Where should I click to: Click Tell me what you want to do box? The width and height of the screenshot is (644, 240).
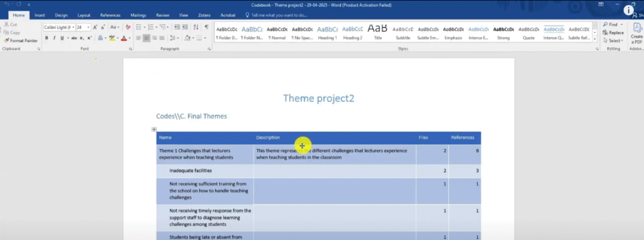(x=279, y=15)
